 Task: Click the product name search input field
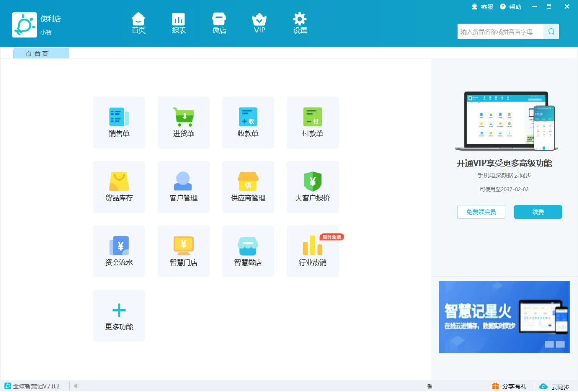coord(500,31)
